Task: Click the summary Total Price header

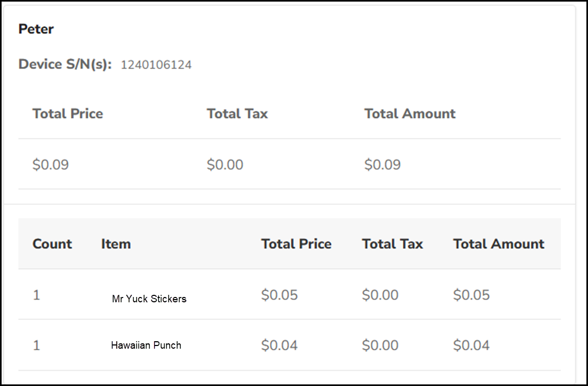Action: pyautogui.click(x=67, y=114)
